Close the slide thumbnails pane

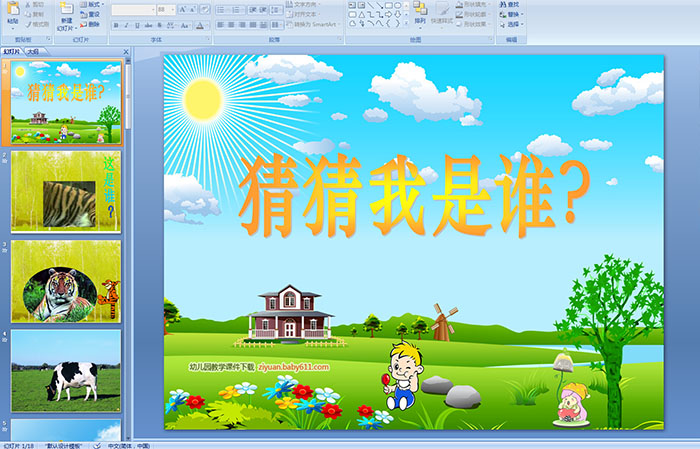[126, 52]
